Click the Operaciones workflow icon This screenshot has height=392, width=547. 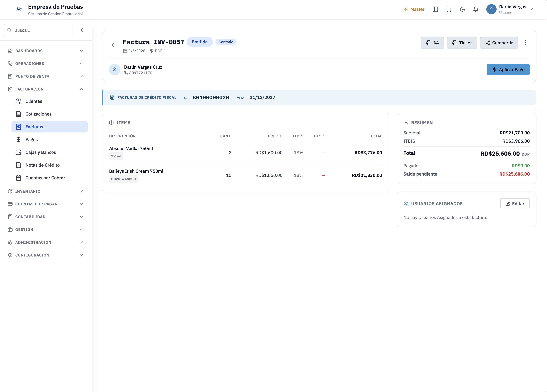[x=10, y=63]
